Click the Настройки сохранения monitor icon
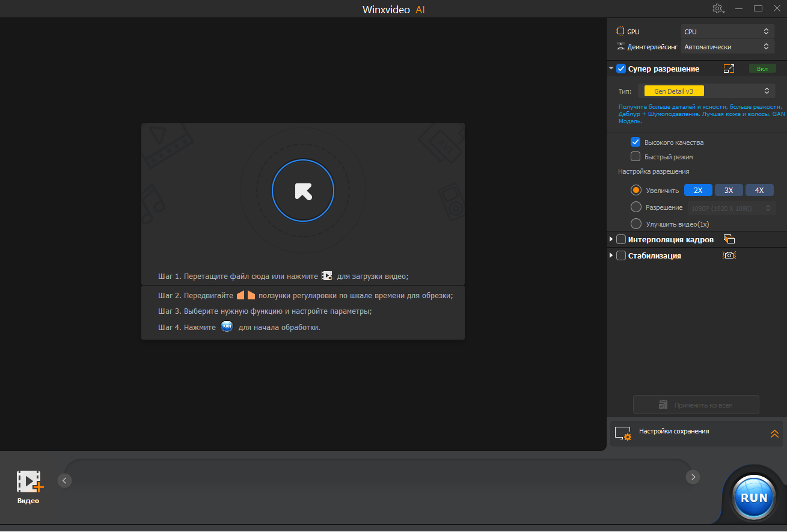The height and width of the screenshot is (532, 787). tap(623, 433)
